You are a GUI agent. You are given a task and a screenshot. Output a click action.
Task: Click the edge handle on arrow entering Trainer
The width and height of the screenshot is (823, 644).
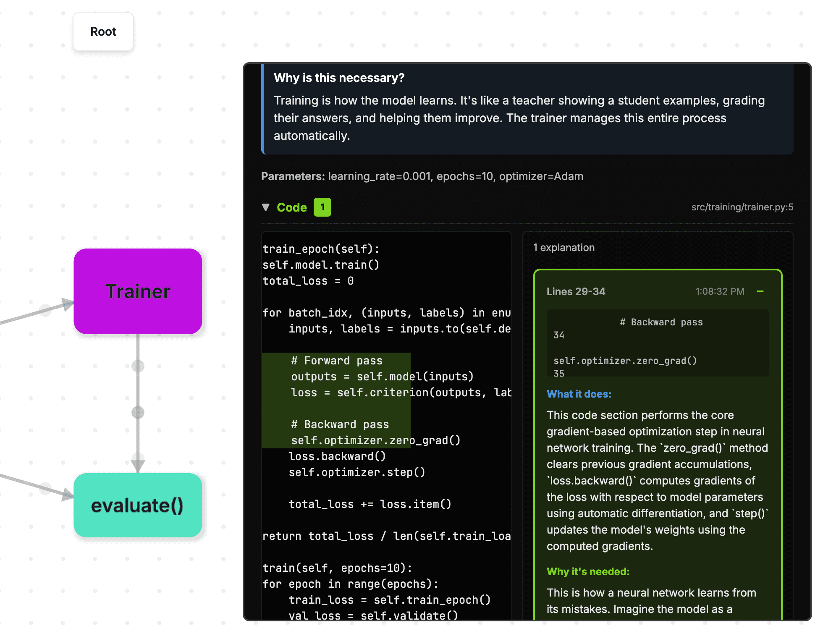pyautogui.click(x=45, y=311)
